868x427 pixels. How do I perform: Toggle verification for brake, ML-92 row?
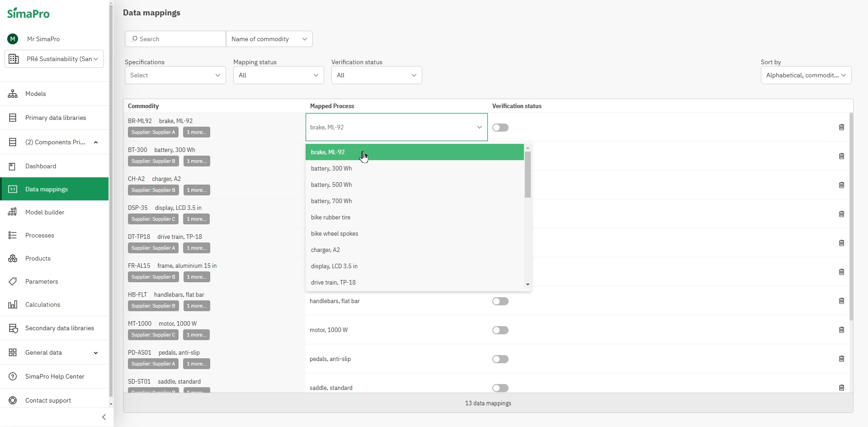(x=500, y=128)
